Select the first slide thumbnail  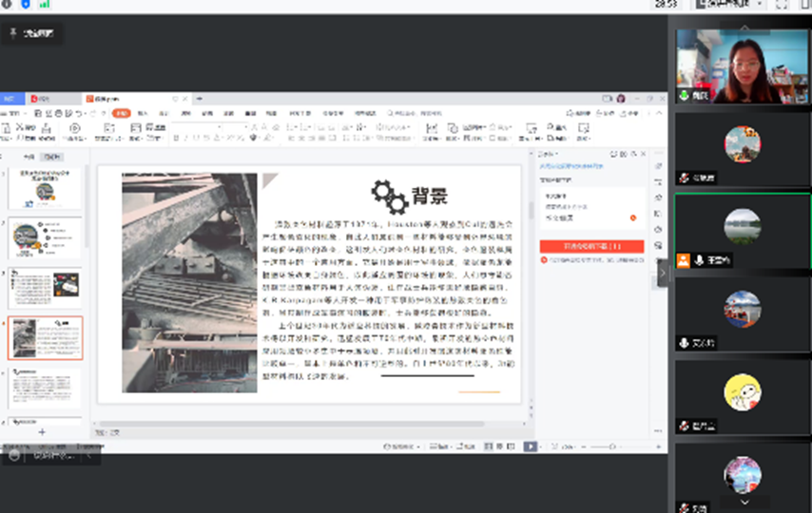tap(45, 189)
